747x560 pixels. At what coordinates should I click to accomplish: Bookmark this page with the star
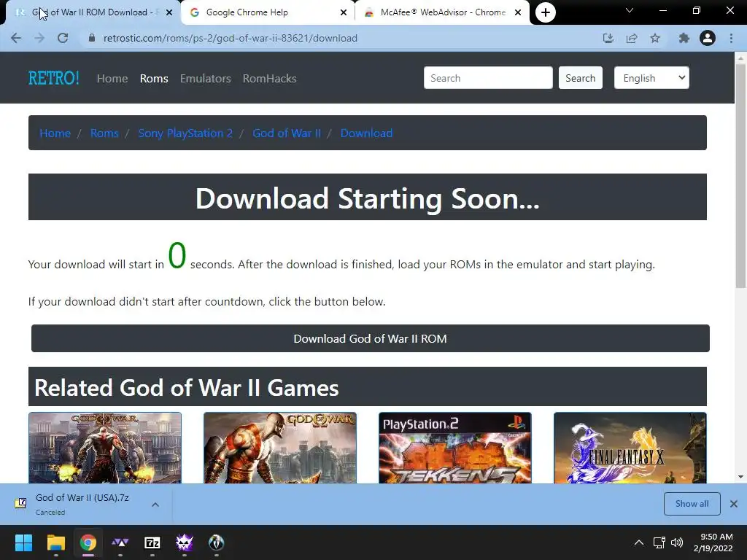coord(655,38)
